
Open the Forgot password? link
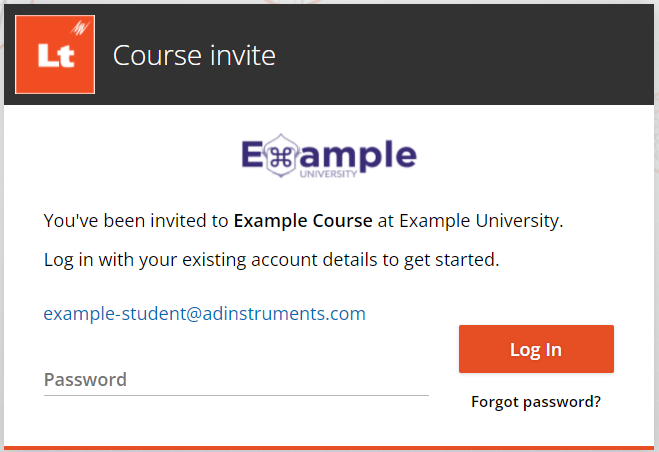(x=536, y=402)
